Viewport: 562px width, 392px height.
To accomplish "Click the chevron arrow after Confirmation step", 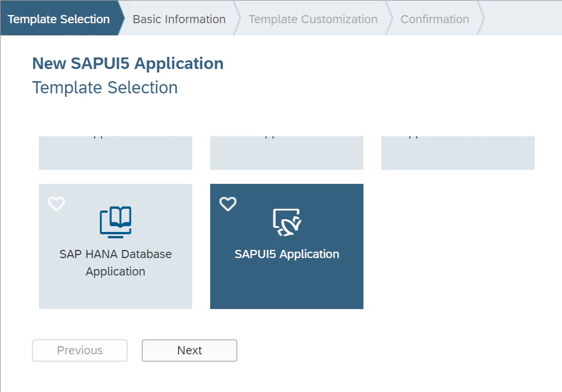I will pos(481,18).
